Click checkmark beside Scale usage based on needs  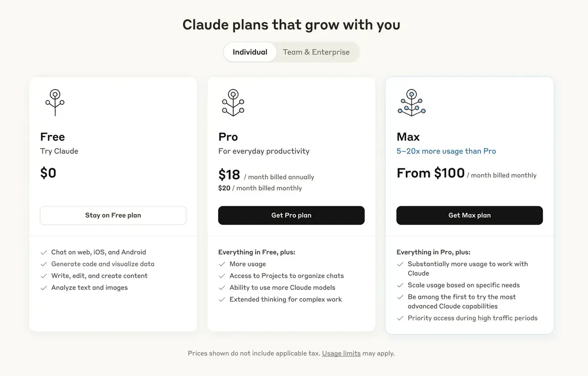[400, 285]
